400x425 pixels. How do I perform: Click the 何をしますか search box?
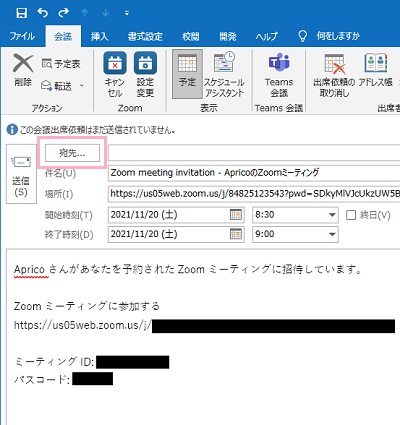point(338,36)
